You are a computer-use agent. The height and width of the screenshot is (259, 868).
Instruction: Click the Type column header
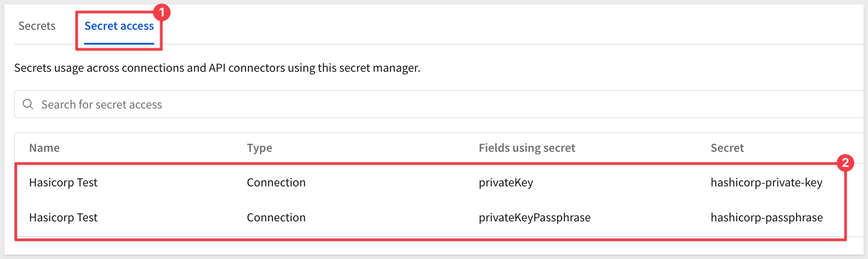(259, 148)
